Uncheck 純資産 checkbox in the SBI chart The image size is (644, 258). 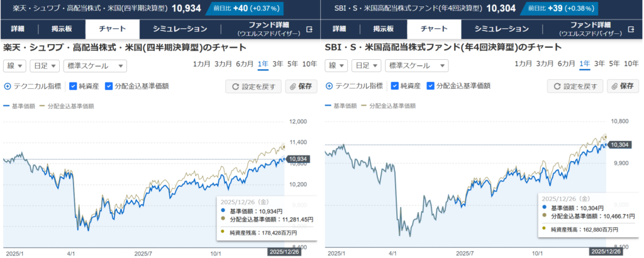click(394, 86)
